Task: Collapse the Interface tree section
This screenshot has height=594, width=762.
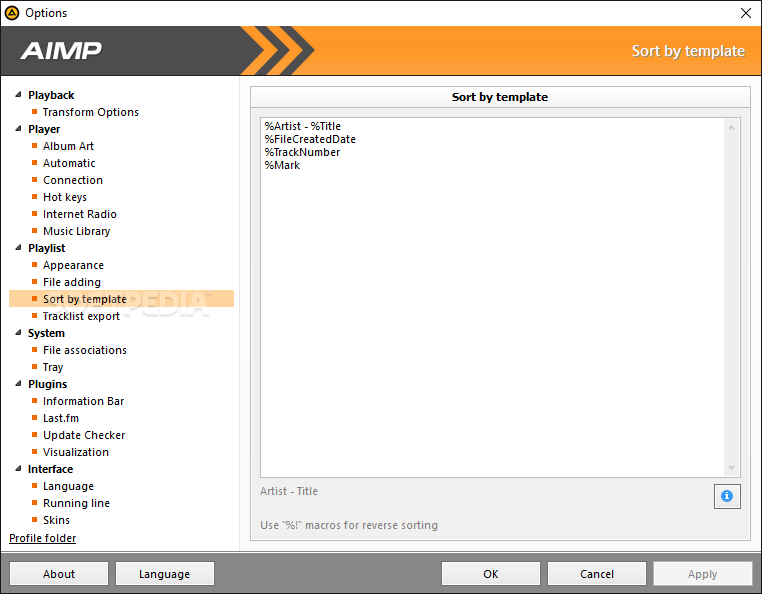Action: 18,469
